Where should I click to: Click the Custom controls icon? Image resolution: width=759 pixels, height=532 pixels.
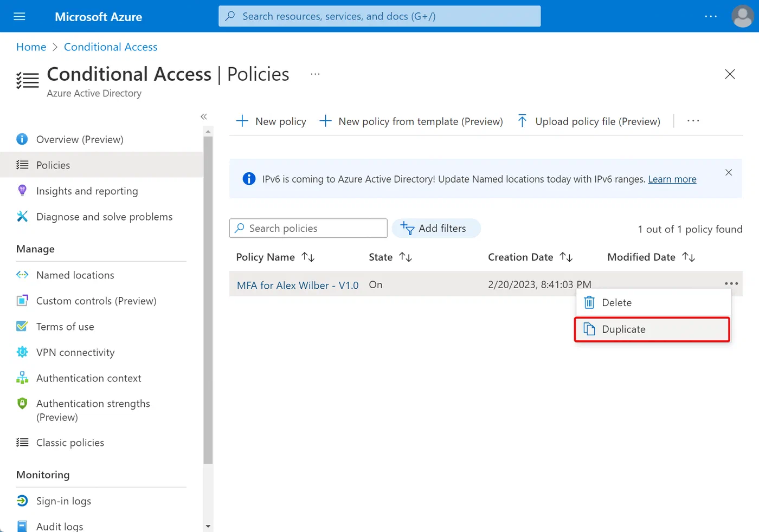coord(22,301)
